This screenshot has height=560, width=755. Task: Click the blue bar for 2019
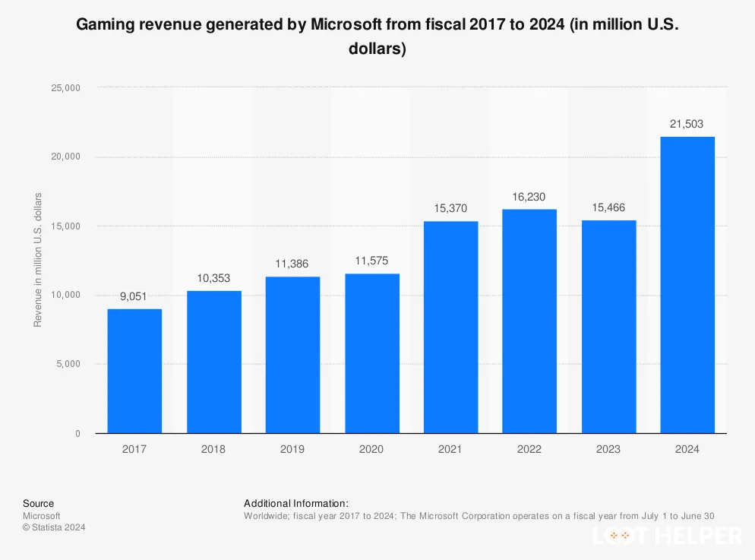(292, 355)
